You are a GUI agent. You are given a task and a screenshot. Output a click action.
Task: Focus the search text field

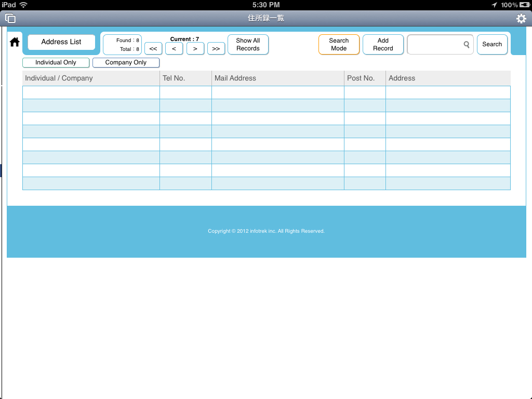pyautogui.click(x=435, y=45)
